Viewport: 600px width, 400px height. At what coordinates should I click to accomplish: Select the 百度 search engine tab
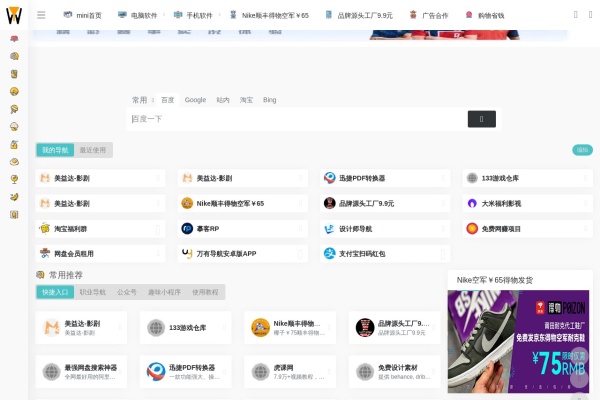coord(168,100)
